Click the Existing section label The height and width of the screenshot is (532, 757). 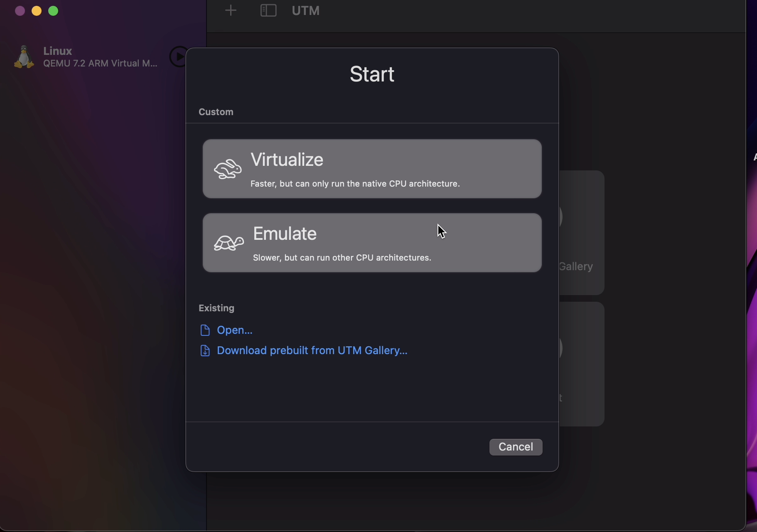pos(216,308)
